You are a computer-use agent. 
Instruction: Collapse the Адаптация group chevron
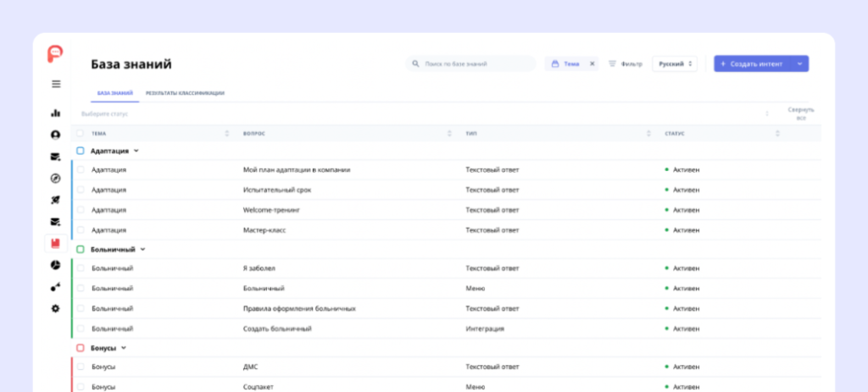coord(136,151)
